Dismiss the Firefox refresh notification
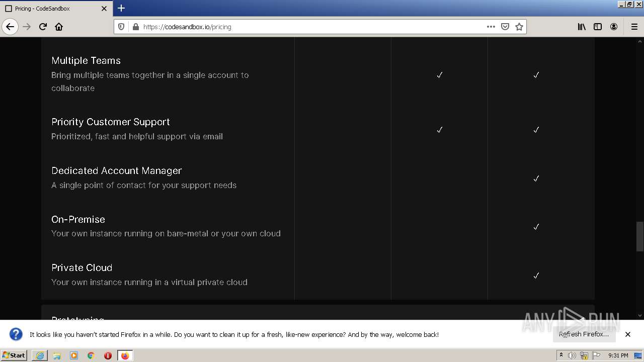Screen dimensions: 644x362 pyautogui.click(x=628, y=334)
